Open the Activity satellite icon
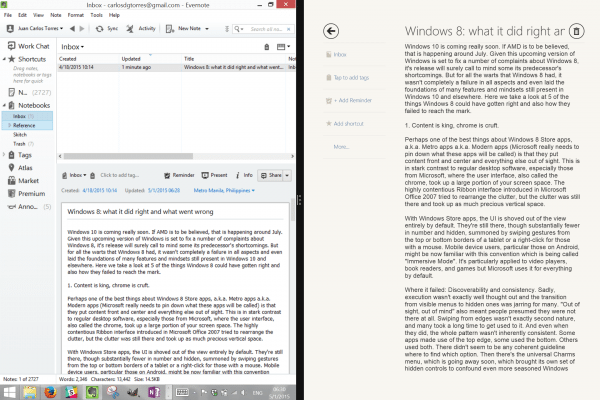 130,29
